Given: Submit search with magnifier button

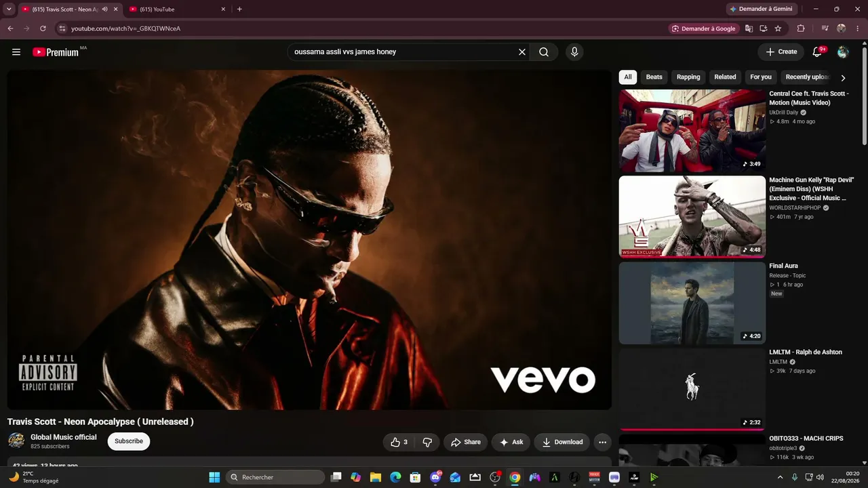Looking at the screenshot, I should [544, 52].
